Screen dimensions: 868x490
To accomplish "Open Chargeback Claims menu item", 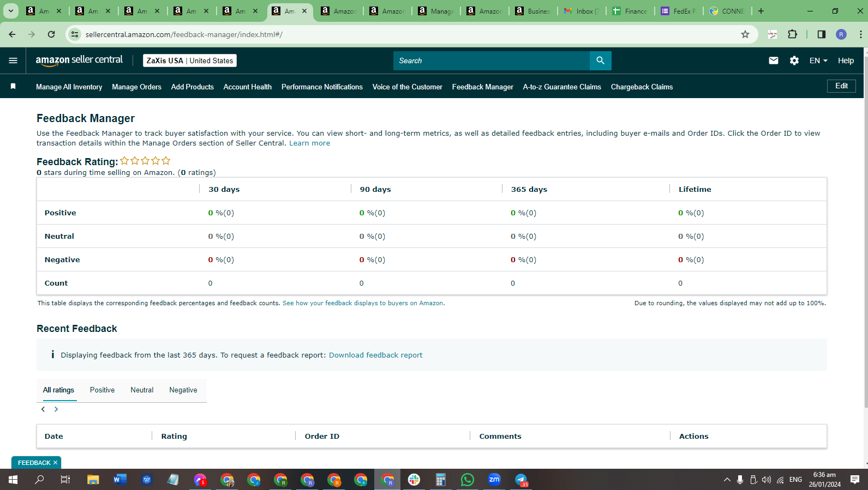I will (642, 87).
